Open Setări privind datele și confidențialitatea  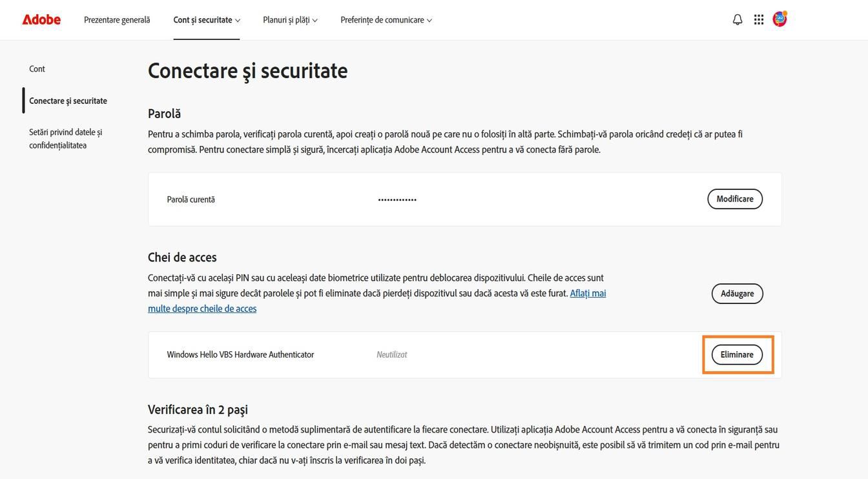[x=65, y=138]
